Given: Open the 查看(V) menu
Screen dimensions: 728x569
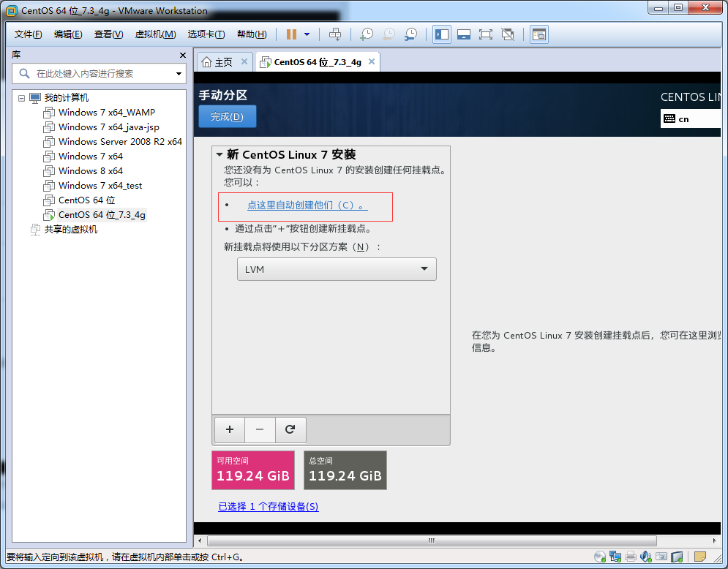Looking at the screenshot, I should [x=108, y=34].
